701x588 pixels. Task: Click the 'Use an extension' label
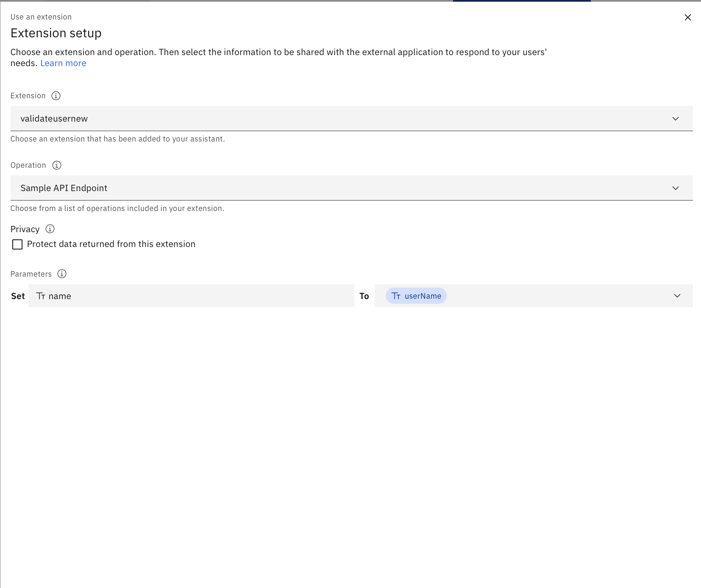41,17
